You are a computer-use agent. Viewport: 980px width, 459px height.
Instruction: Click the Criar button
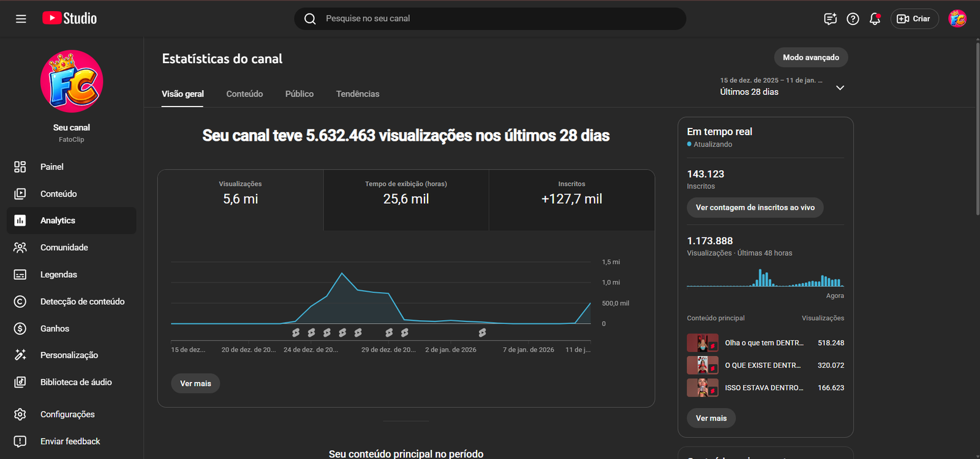[914, 19]
